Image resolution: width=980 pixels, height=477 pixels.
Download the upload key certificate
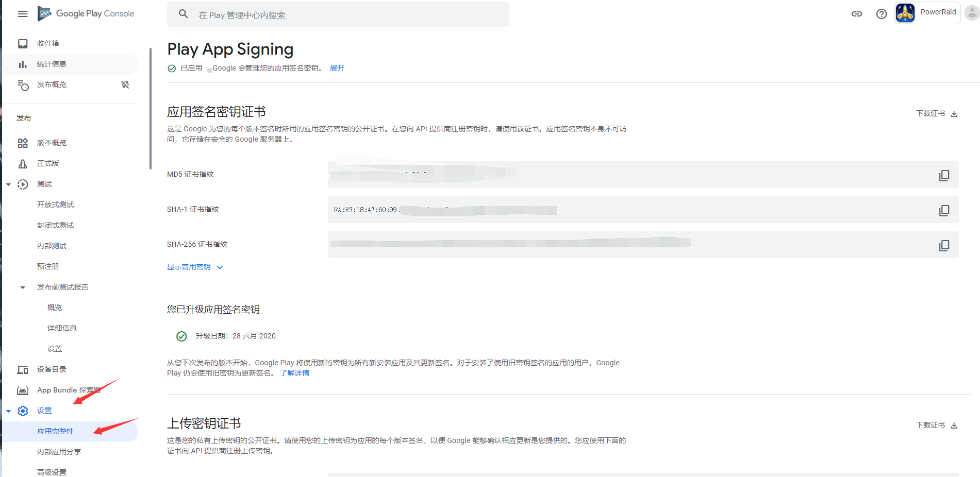[x=937, y=425]
